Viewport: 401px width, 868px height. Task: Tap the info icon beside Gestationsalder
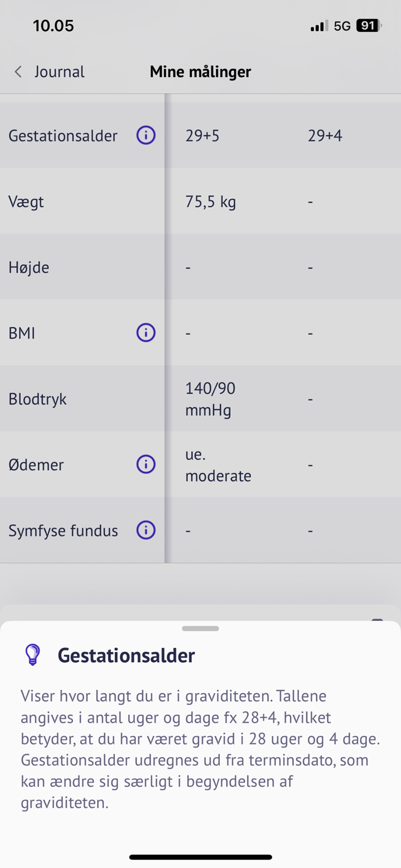point(146,135)
